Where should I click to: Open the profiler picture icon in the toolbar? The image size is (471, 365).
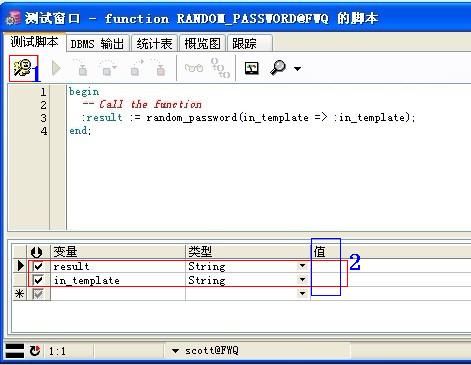[x=252, y=68]
